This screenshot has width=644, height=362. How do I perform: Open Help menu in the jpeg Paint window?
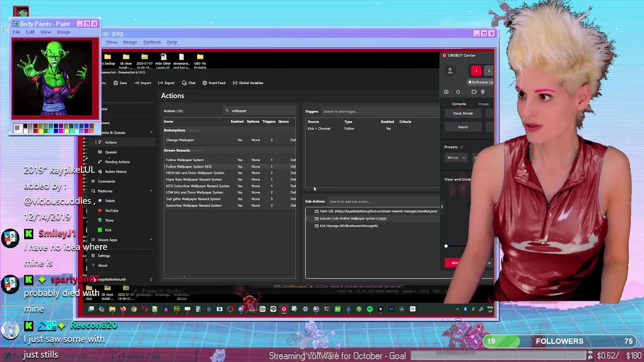point(172,42)
